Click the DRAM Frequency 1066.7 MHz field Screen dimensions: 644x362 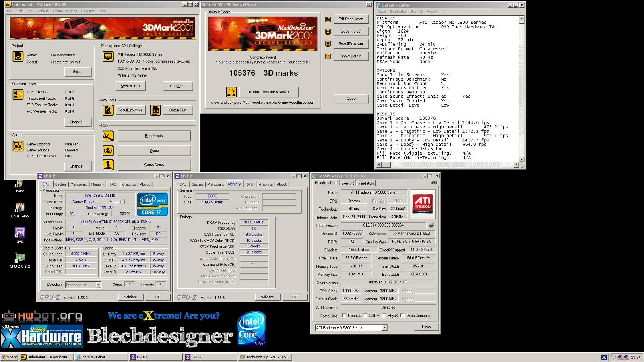tap(254, 222)
